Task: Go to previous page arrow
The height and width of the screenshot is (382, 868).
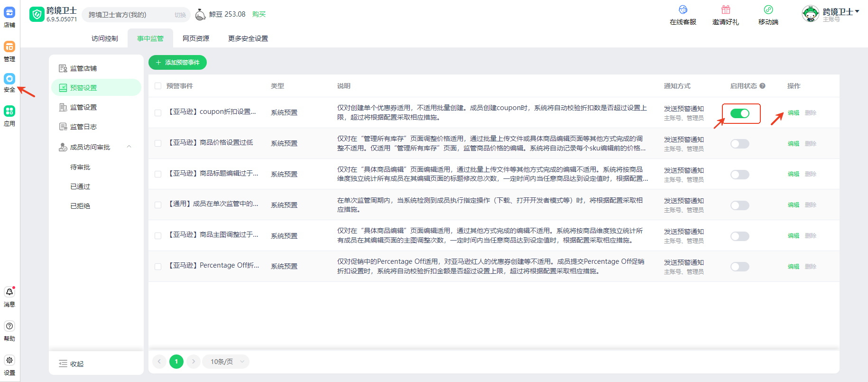Action: (159, 362)
